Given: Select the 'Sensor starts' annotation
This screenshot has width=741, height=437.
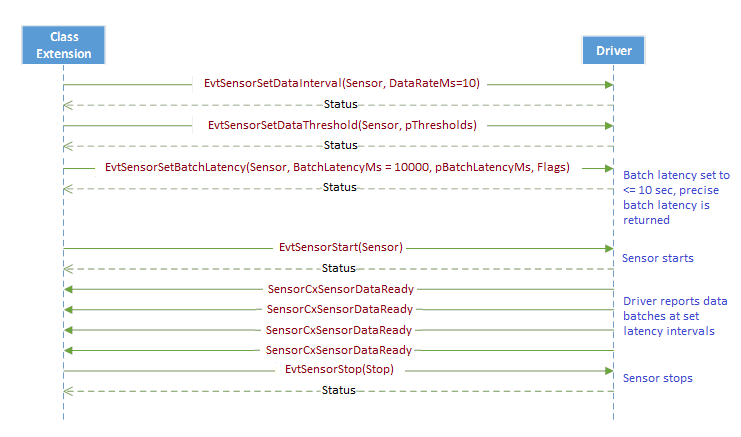Looking at the screenshot, I should 657,258.
